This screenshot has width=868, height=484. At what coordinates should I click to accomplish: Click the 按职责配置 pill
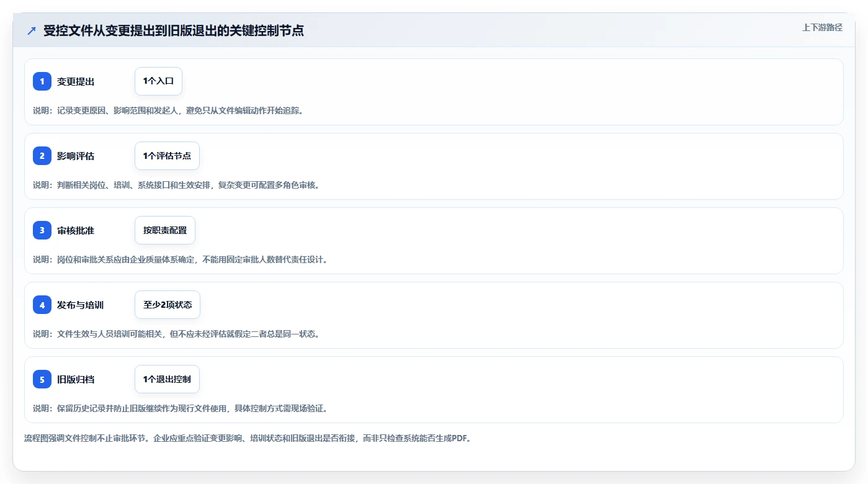click(x=165, y=230)
